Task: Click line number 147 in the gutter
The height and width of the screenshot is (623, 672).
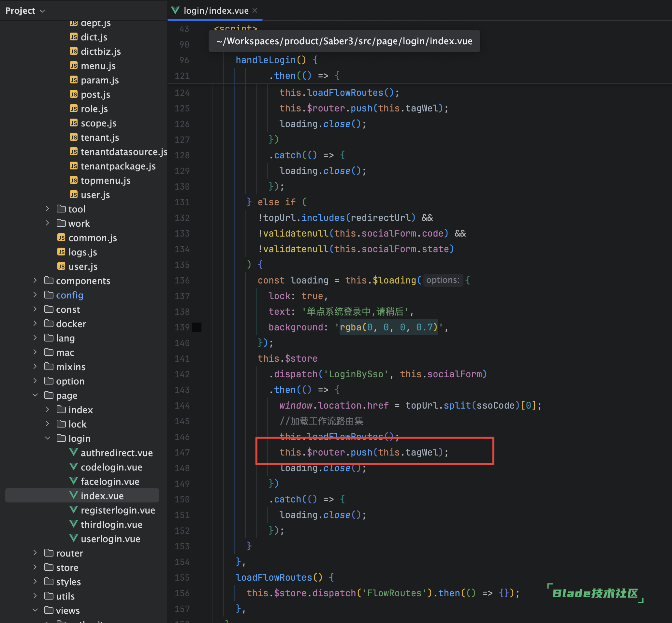Action: point(182,452)
